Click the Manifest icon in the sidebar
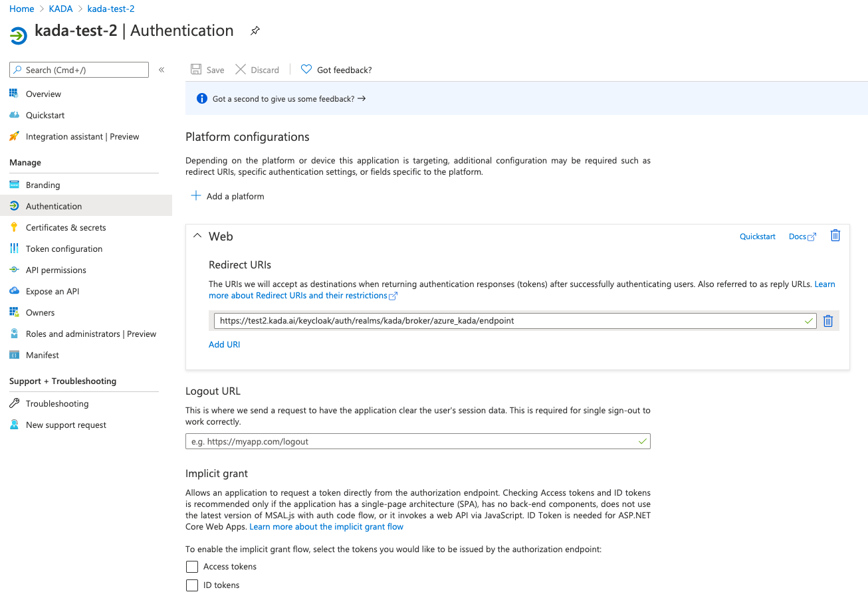 click(x=14, y=355)
